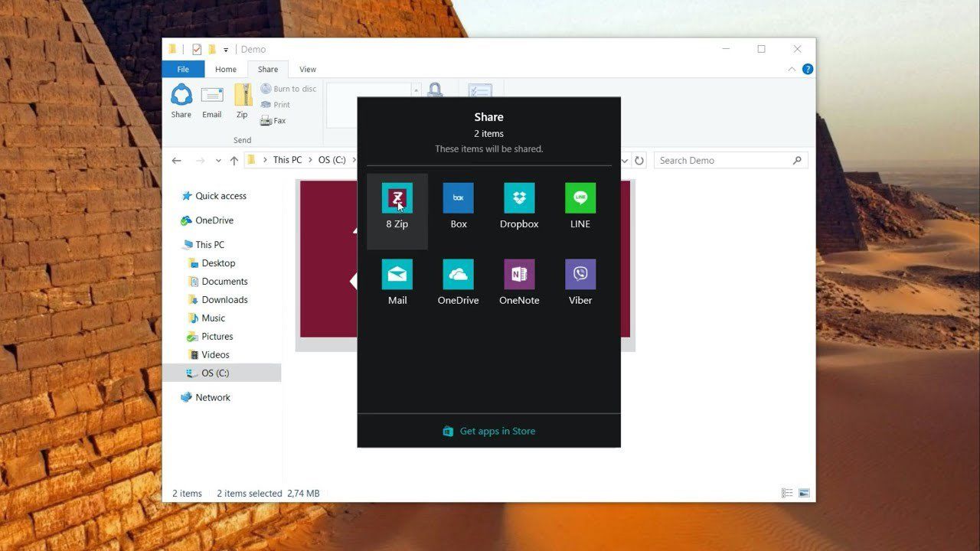Open Pictures folder in sidebar
The height and width of the screenshot is (551, 980).
coord(211,337)
